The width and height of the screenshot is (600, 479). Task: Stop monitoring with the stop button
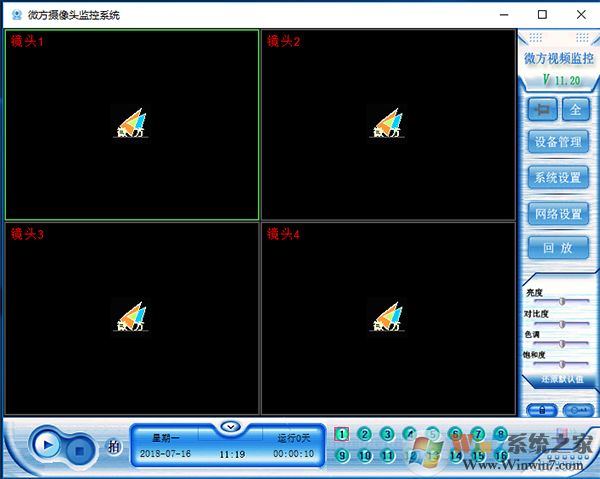click(x=80, y=451)
